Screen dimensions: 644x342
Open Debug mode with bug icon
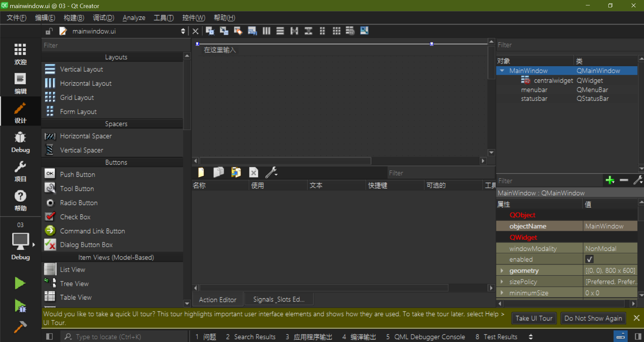click(20, 142)
